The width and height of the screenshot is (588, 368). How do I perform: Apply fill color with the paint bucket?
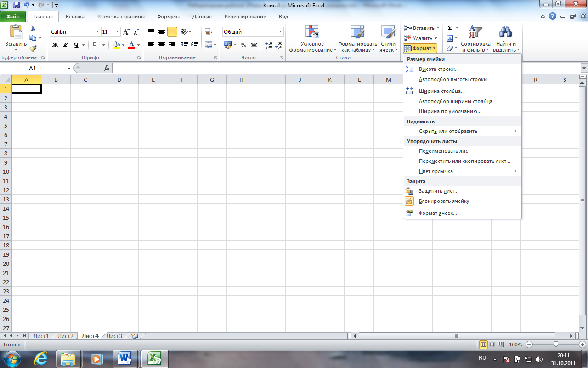tap(116, 45)
